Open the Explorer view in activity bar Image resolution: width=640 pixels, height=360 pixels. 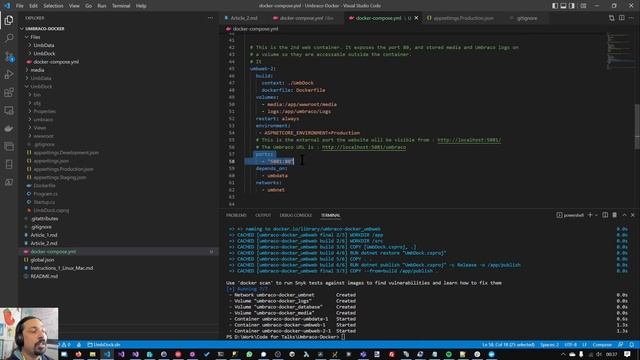[x=9, y=20]
